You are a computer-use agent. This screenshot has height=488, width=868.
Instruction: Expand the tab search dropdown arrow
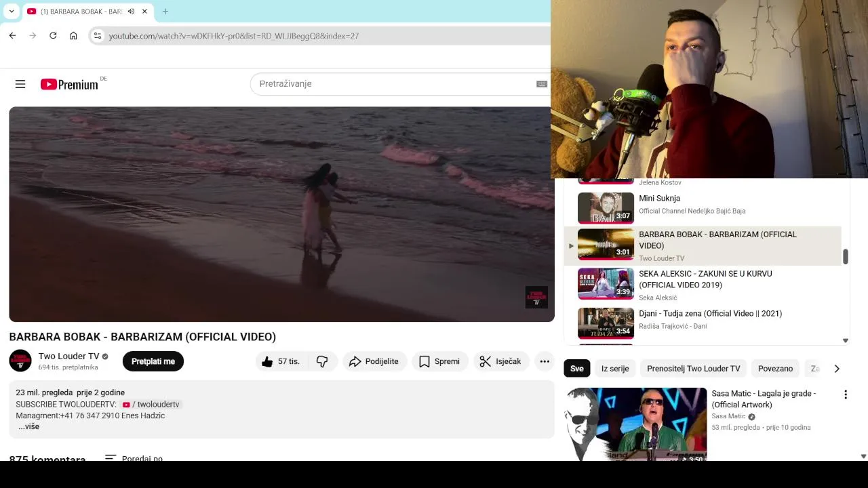tap(12, 12)
